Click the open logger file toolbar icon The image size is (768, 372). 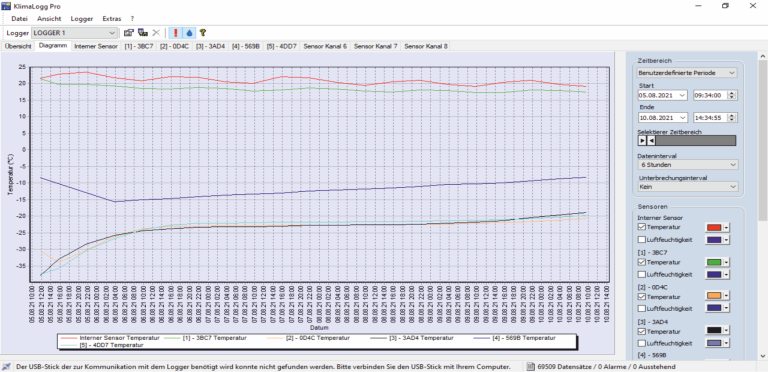(128, 33)
